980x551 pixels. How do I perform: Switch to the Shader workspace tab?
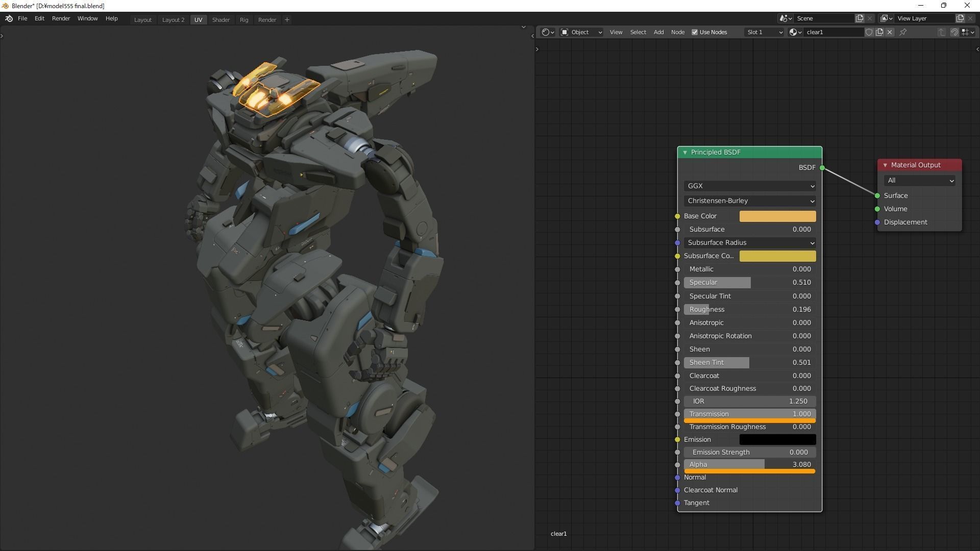(x=220, y=20)
